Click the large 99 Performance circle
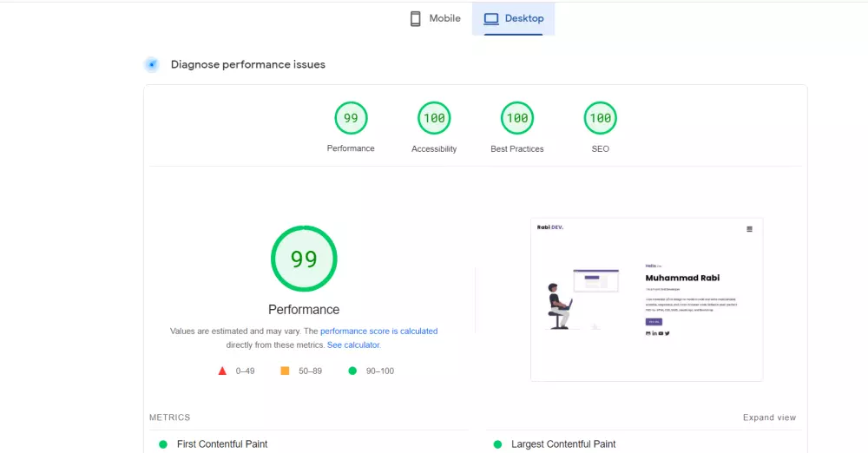 (304, 259)
